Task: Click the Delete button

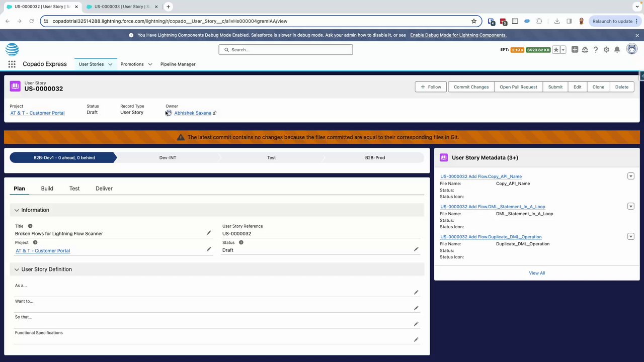Action: click(x=622, y=87)
